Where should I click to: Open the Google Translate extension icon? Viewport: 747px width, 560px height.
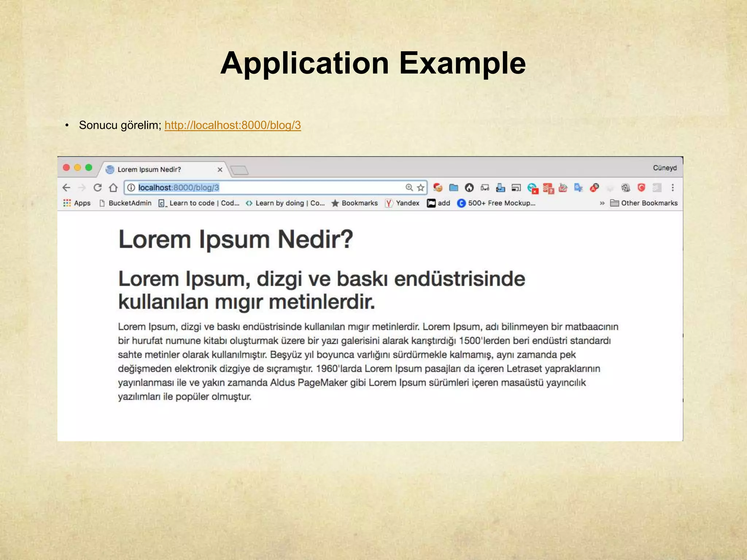point(578,188)
